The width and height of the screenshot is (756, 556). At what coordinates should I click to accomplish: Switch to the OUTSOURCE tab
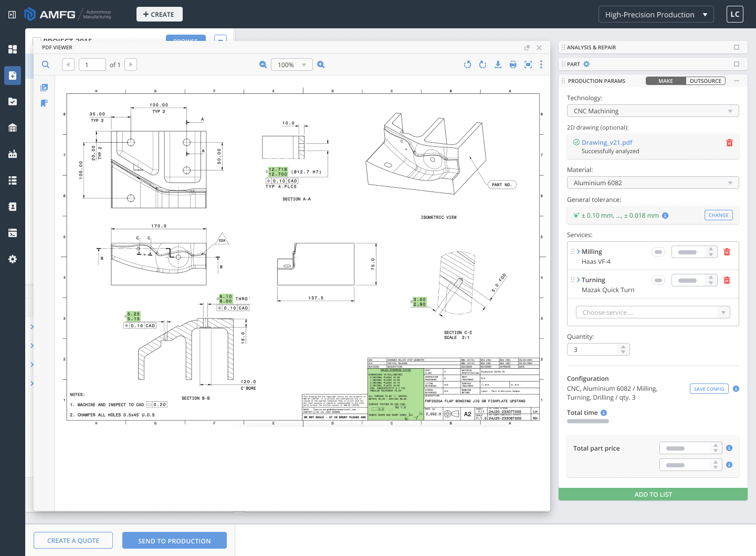pos(706,81)
